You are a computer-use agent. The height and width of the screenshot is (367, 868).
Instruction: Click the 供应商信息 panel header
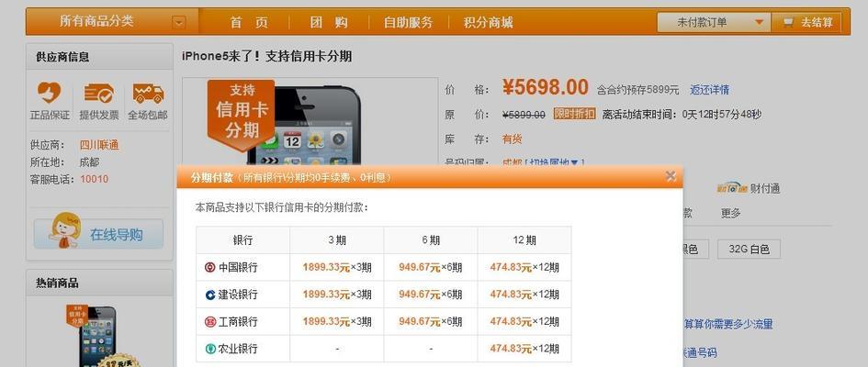click(x=99, y=56)
